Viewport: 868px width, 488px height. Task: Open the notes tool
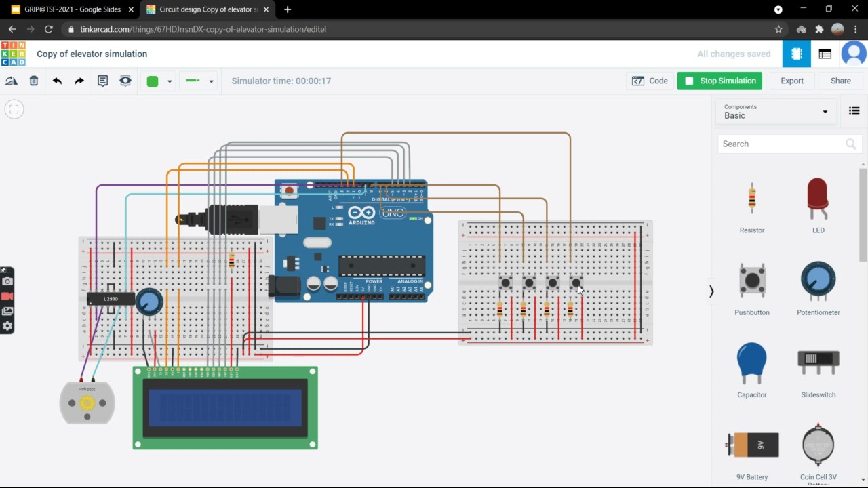[x=102, y=81]
